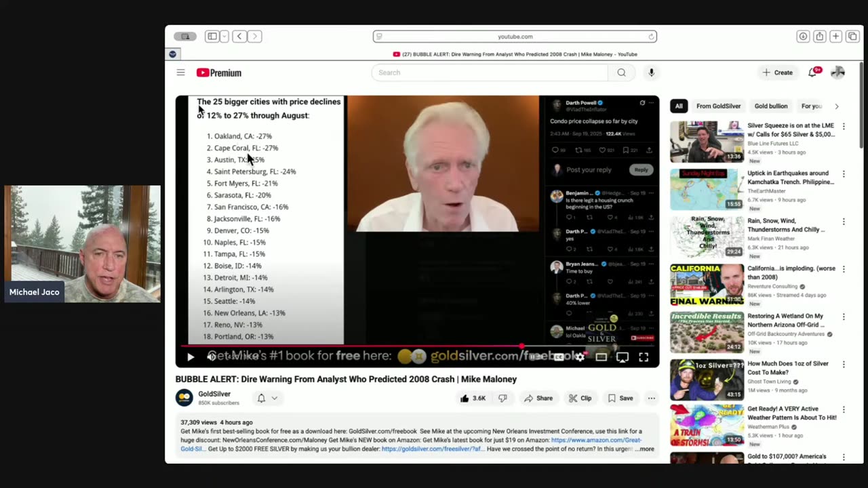Image resolution: width=868 pixels, height=488 pixels.
Task: Open Silver Squeeze on the LME thumbnail
Action: coord(707,142)
